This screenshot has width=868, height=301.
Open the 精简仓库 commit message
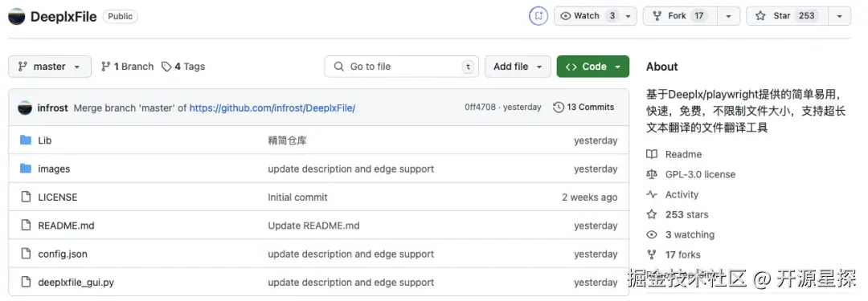click(287, 140)
